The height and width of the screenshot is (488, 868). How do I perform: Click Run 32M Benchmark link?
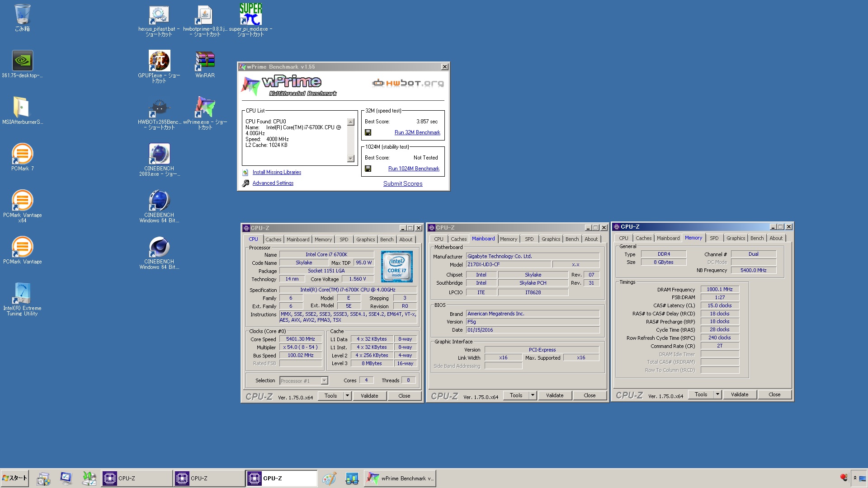pos(417,132)
